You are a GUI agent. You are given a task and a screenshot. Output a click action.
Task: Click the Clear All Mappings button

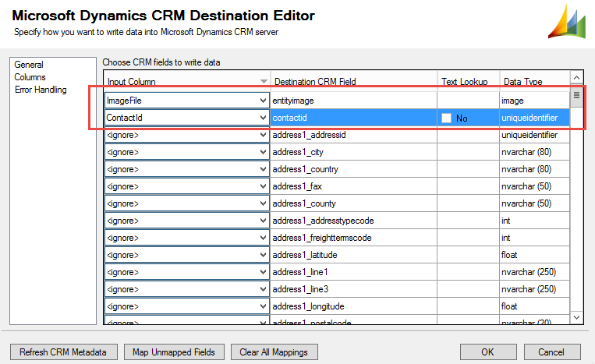(x=274, y=352)
